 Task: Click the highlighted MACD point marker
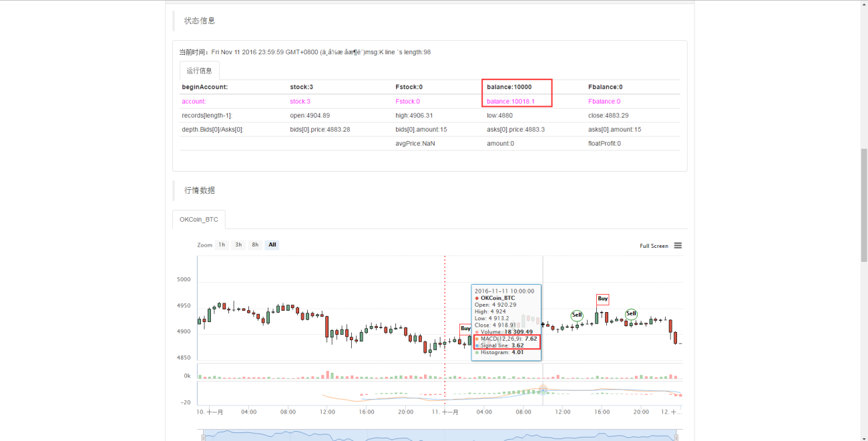[x=542, y=388]
